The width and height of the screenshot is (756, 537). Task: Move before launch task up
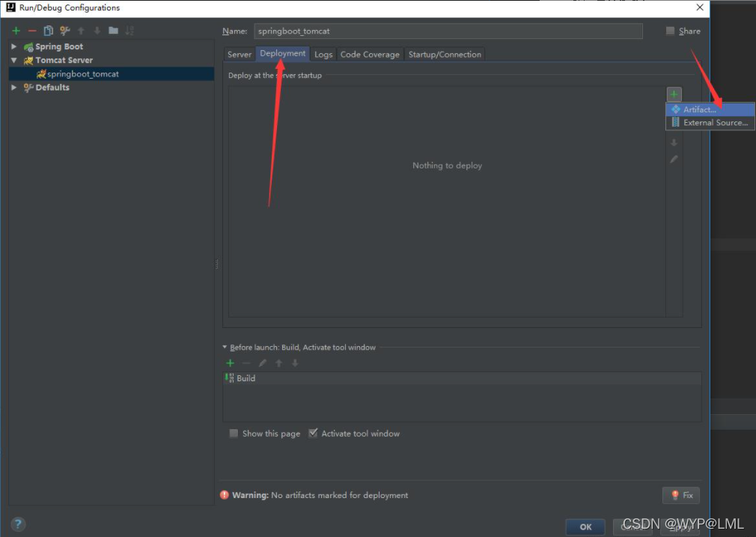click(278, 362)
